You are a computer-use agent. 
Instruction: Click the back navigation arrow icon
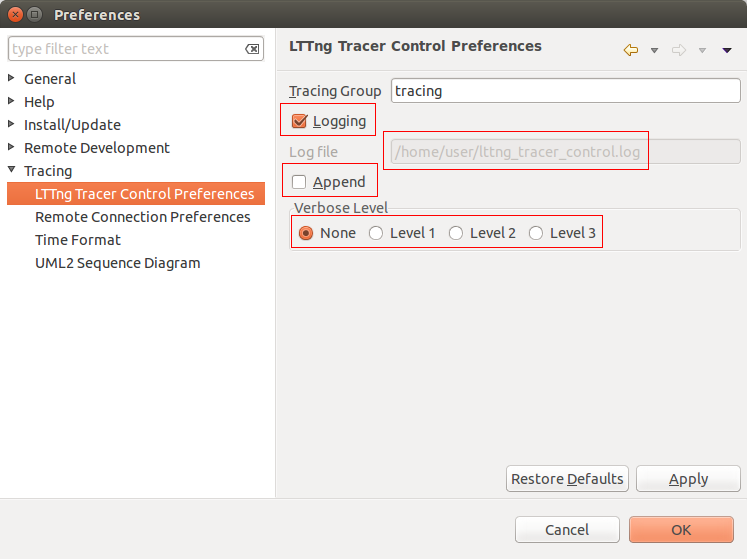pyautogui.click(x=630, y=50)
